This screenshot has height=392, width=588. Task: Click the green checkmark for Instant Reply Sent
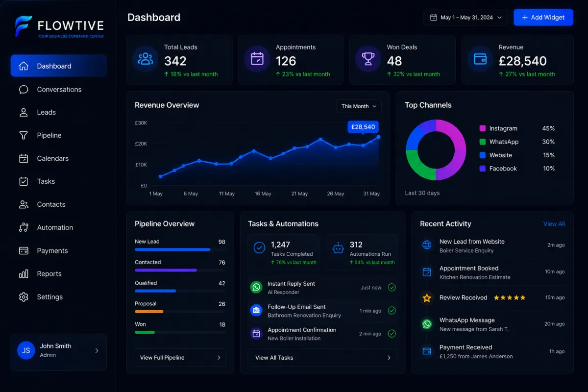tap(392, 288)
